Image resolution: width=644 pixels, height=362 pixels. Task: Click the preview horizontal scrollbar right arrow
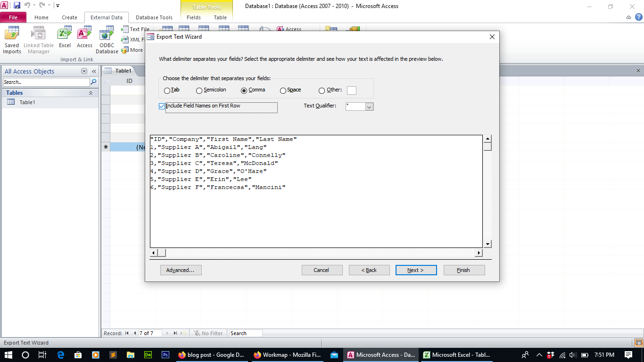pos(479,253)
